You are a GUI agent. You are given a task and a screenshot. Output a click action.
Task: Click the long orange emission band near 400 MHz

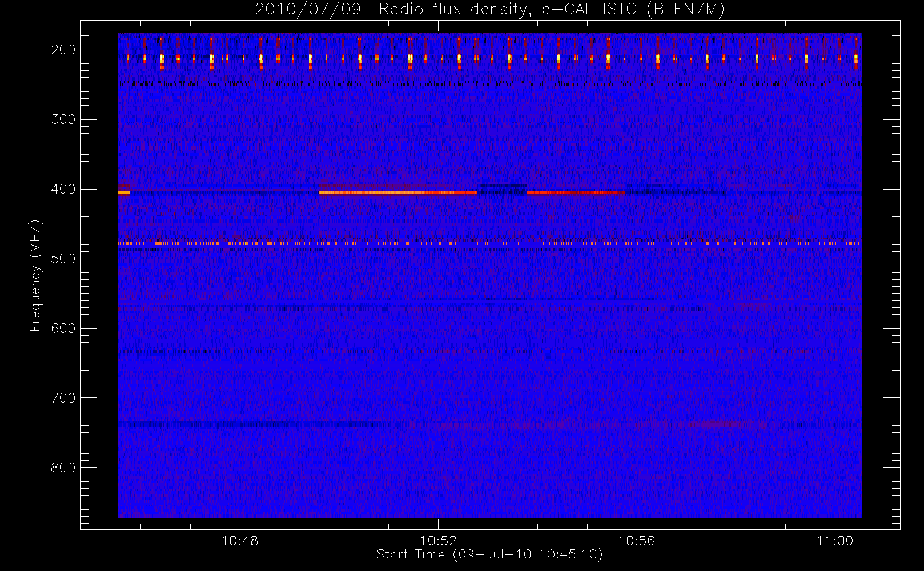pyautogui.click(x=397, y=192)
